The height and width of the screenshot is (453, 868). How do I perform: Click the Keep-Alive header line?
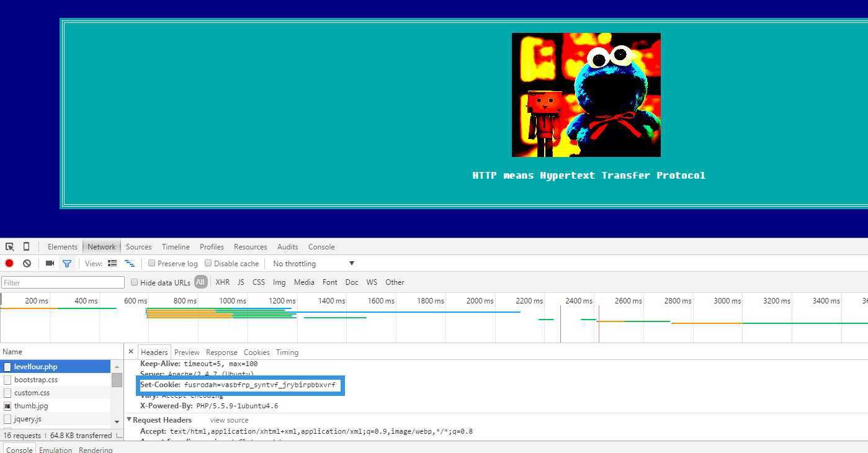(199, 364)
